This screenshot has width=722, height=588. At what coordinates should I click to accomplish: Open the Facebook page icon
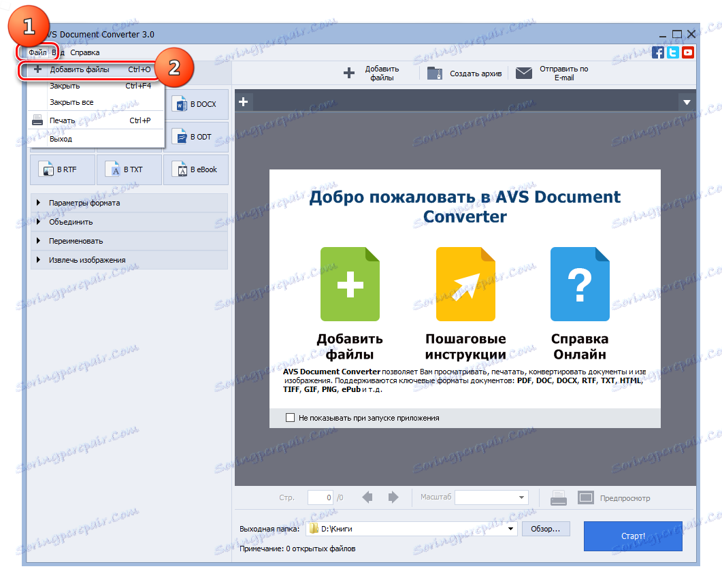[658, 52]
